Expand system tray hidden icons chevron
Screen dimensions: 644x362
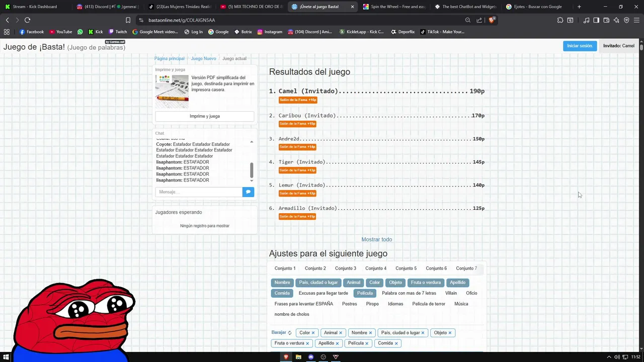tap(609, 357)
